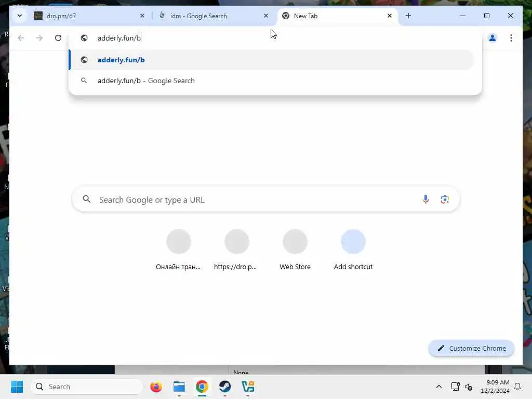Open the tab search dropdown arrow
This screenshot has width=532, height=399.
pyautogui.click(x=20, y=16)
